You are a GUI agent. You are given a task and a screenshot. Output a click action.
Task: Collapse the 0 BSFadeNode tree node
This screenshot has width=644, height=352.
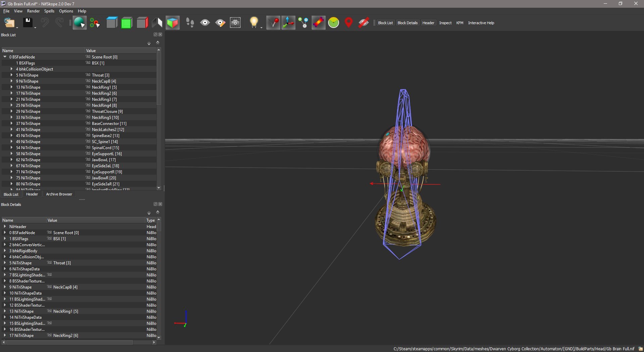click(x=5, y=57)
